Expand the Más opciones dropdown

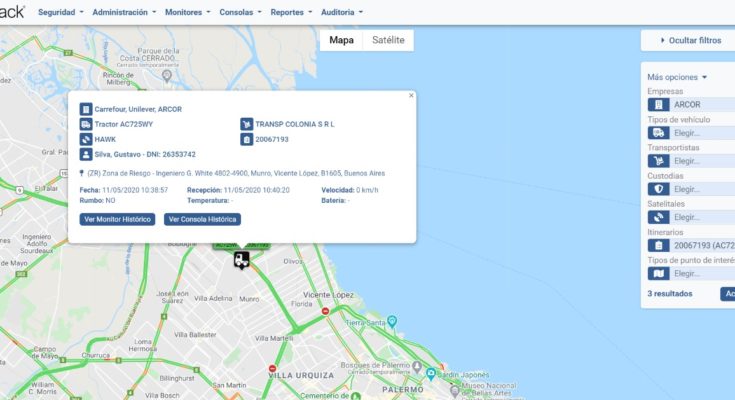point(677,77)
